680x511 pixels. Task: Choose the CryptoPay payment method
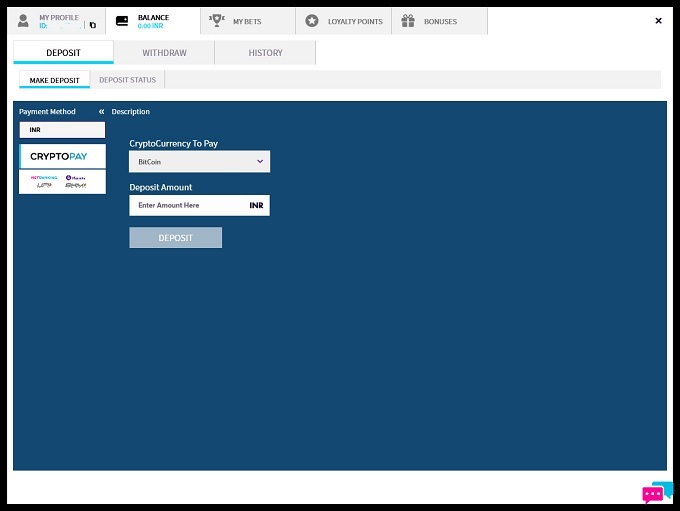click(62, 157)
